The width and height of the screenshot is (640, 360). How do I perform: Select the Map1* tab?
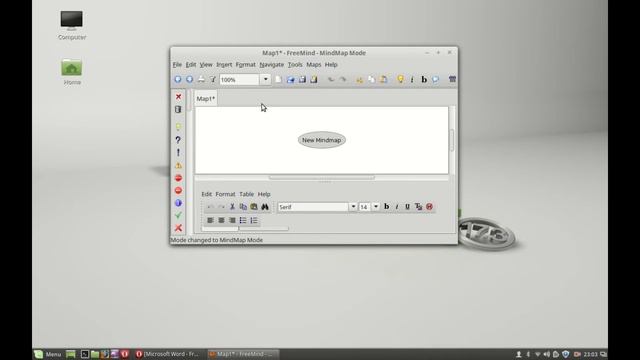(205, 98)
